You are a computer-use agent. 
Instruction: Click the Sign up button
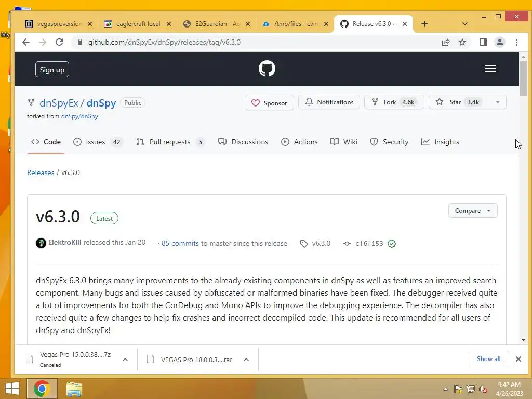click(x=52, y=70)
